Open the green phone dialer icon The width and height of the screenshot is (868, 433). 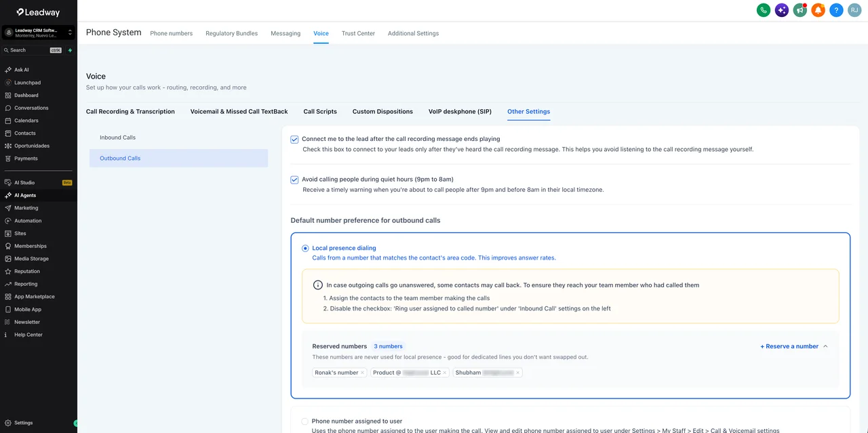pyautogui.click(x=764, y=10)
